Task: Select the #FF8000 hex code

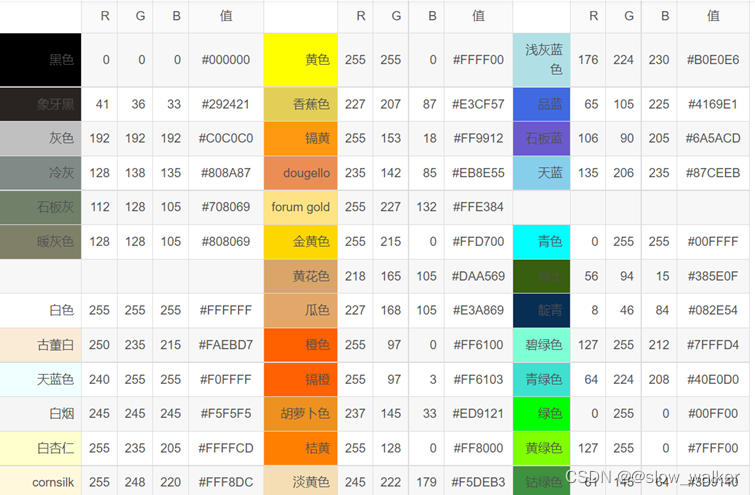Action: (x=478, y=448)
